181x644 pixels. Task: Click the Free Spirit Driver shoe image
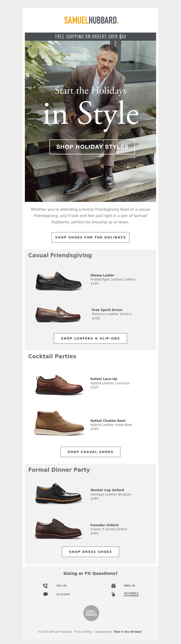click(x=58, y=314)
